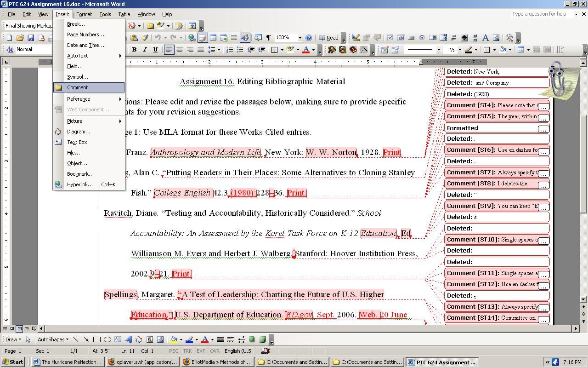The image size is (588, 368).
Task: Click the Columns toolbar icon
Action: click(234, 38)
